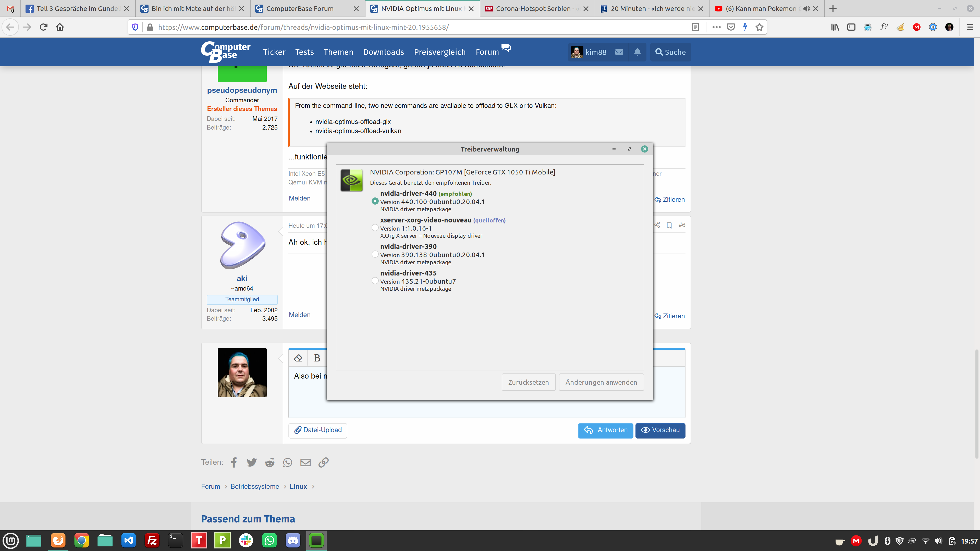Share the thread on Facebook
The width and height of the screenshot is (980, 551).
[x=234, y=462]
